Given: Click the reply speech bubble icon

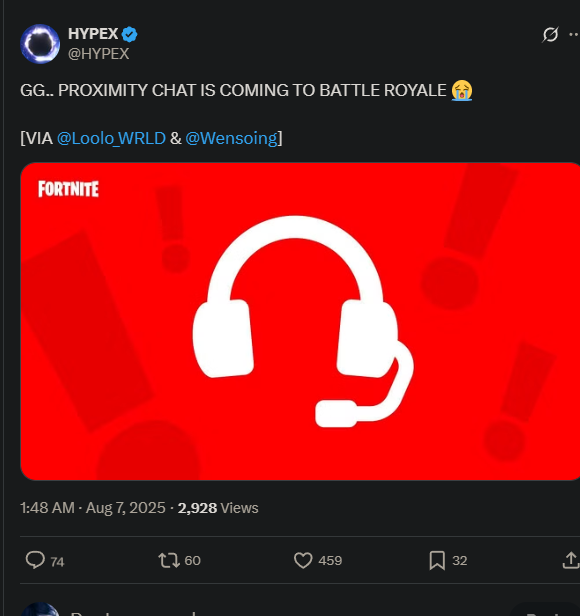Looking at the screenshot, I should click(35, 560).
